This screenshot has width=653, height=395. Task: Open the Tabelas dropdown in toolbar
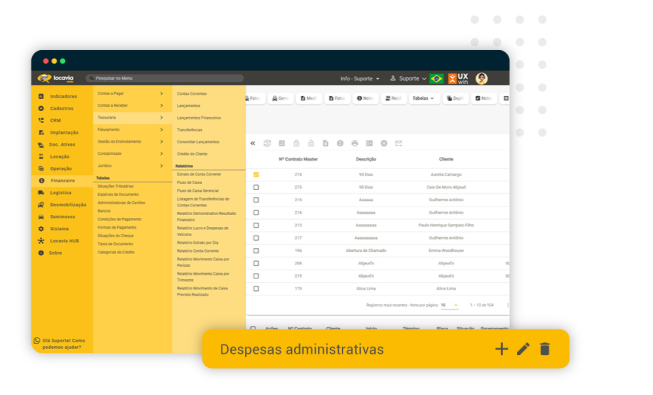pos(424,98)
